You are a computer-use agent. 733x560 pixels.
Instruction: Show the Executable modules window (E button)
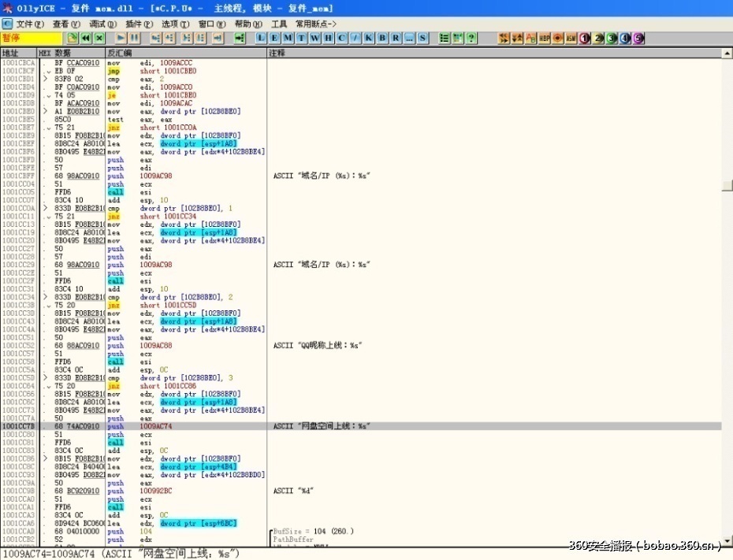[276, 38]
